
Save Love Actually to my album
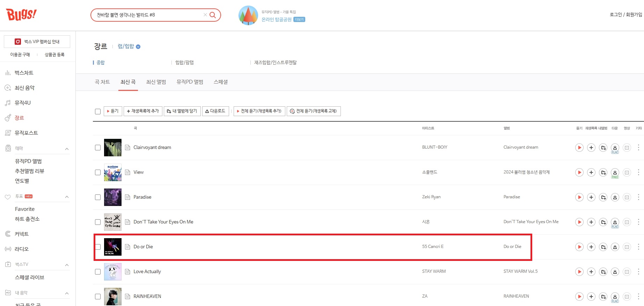point(603,272)
